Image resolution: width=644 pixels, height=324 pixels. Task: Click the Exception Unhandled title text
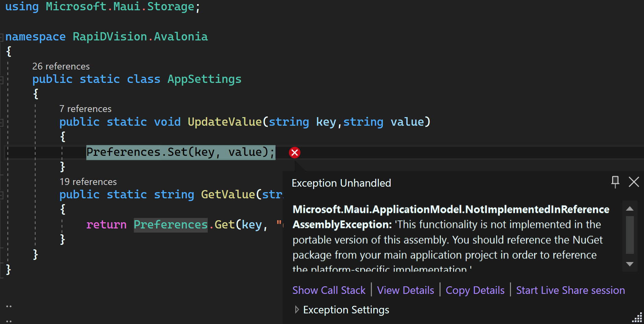(341, 183)
